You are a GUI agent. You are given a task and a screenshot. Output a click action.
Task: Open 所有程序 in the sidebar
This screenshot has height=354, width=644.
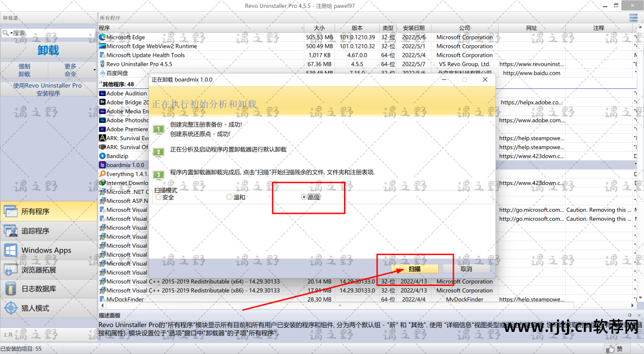coord(48,211)
